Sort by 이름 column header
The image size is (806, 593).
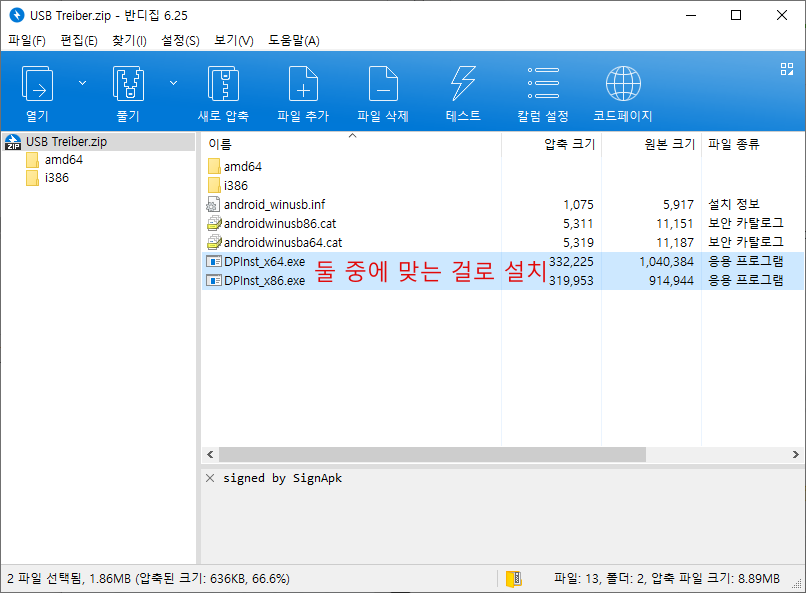pos(352,144)
